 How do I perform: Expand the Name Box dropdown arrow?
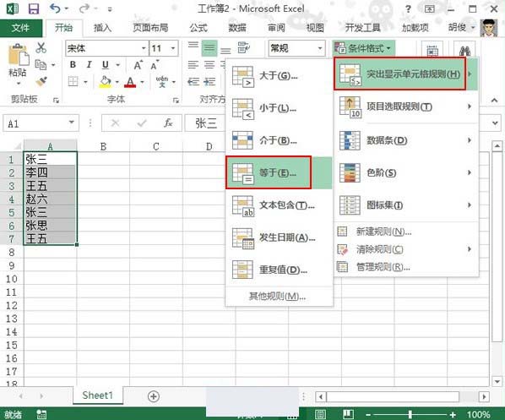click(x=72, y=123)
